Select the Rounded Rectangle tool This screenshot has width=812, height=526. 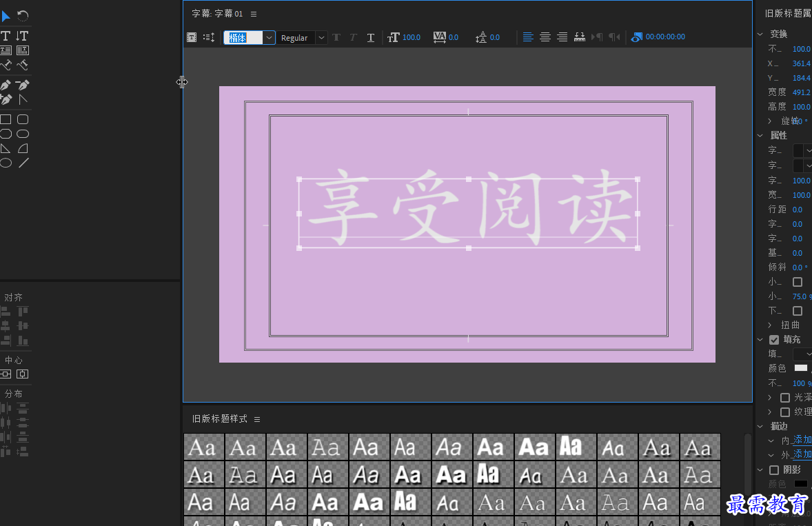pyautogui.click(x=22, y=119)
